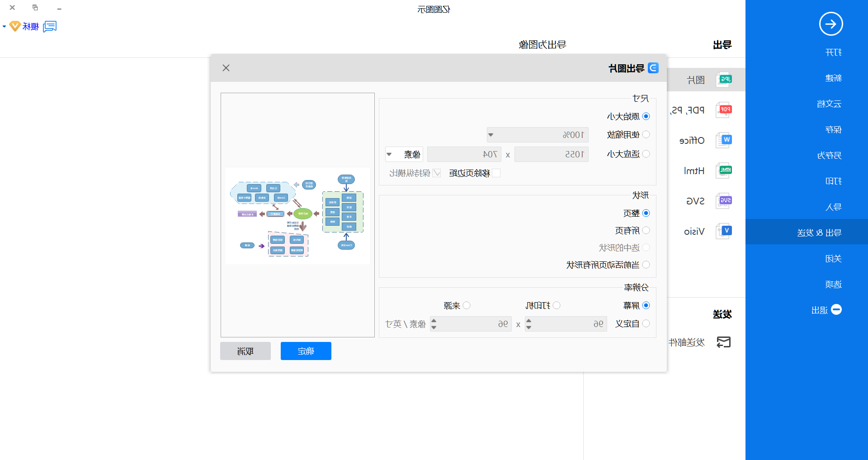Click the vertical resolution stepper arrows
The width and height of the screenshot is (868, 460).
(x=434, y=324)
